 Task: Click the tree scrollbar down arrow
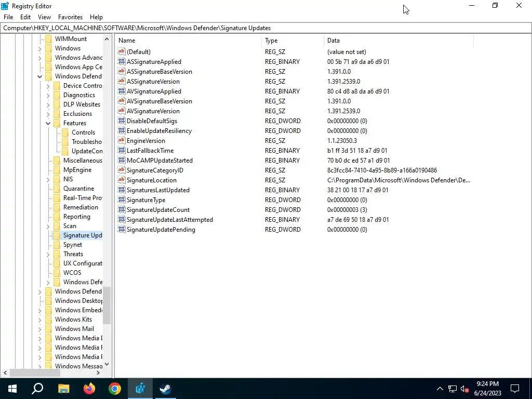107,364
